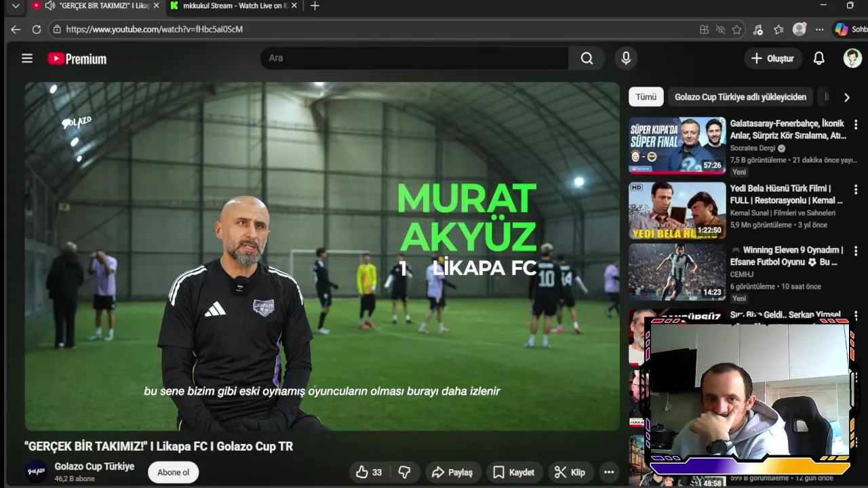Open the Copilot chat button

(851, 30)
